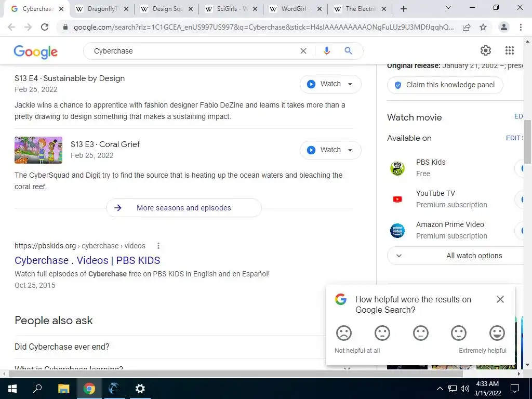Switch to the SciGirls tab
532x399 pixels.
[231, 9]
